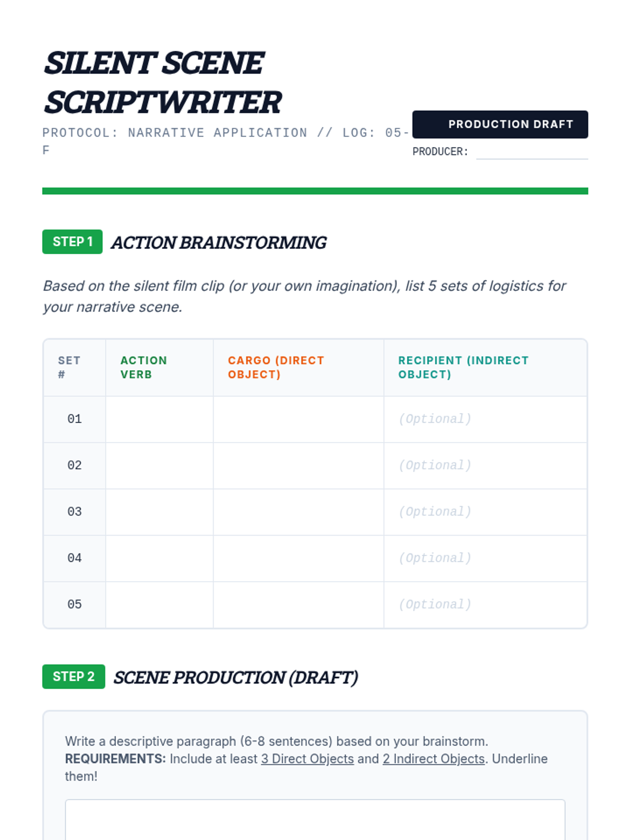
Task: Click the Action Verb cell for set 01
Action: coord(159,419)
